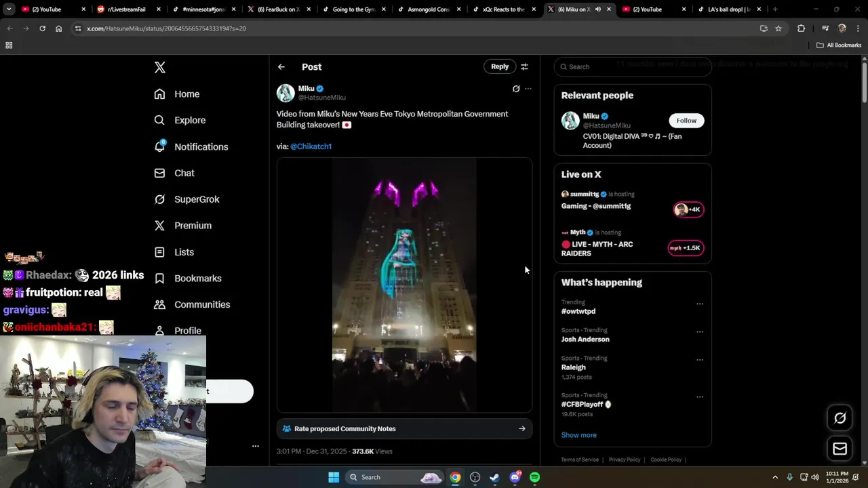Open Premium in the sidebar
Screen dimensions: 868x488
[183, 226]
